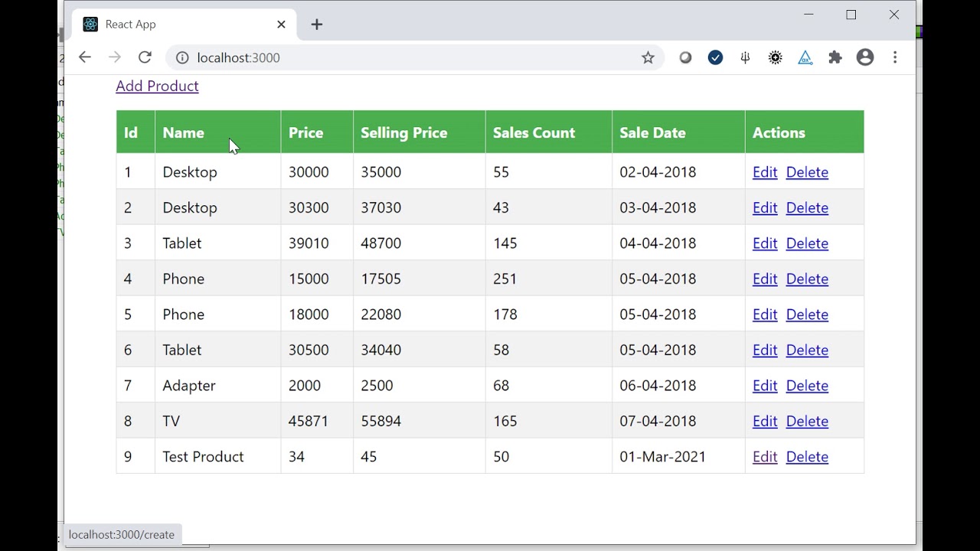This screenshot has height=551, width=980.
Task: Close the React App tab
Action: click(281, 24)
